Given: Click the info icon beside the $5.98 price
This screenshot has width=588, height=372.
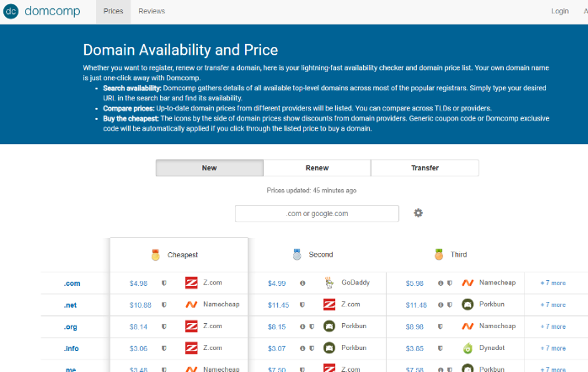Looking at the screenshot, I should click(x=441, y=283).
